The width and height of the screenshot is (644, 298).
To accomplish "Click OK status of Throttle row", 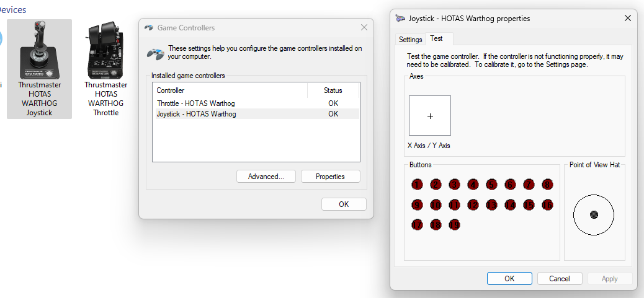I will [x=333, y=103].
